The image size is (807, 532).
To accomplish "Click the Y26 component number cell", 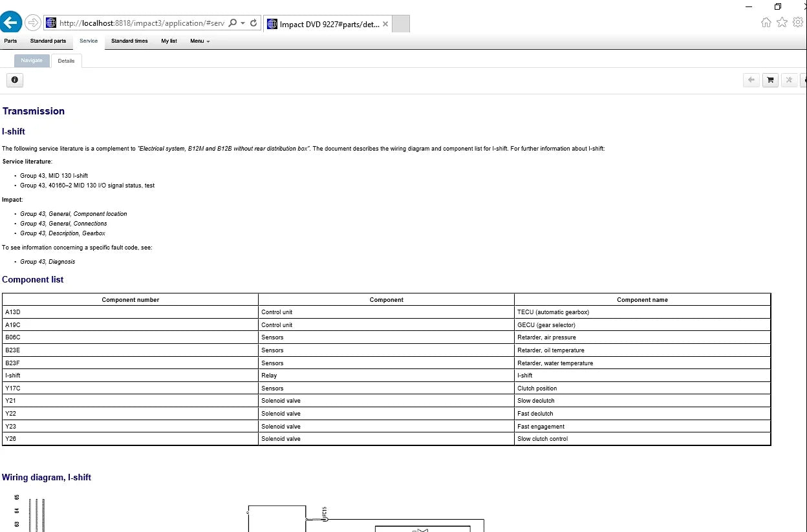I will coord(131,439).
